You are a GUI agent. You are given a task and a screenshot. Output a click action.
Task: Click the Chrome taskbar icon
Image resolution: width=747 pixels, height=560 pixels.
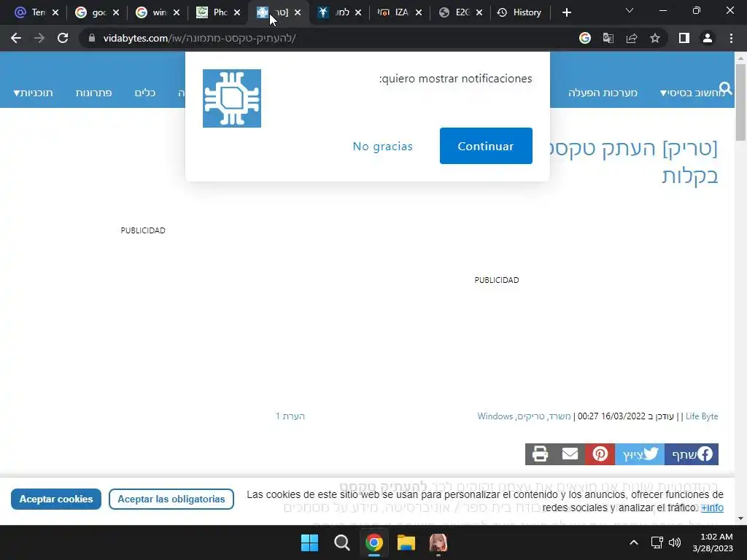click(x=374, y=542)
